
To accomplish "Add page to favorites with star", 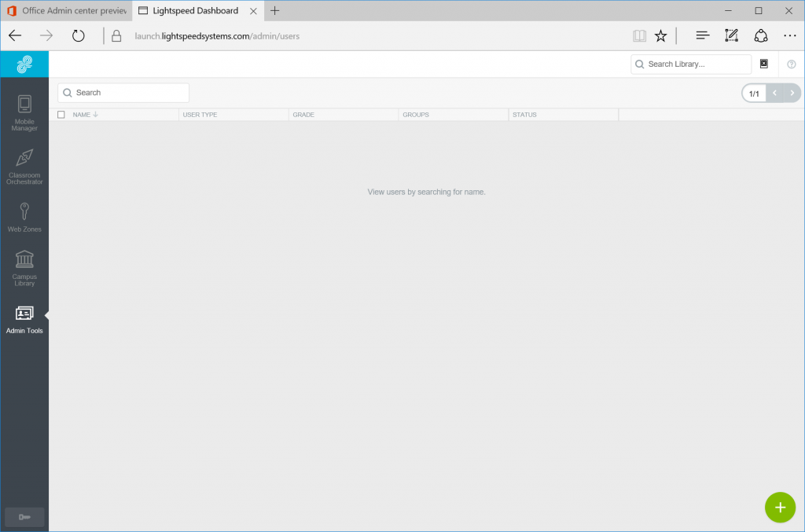I will [x=660, y=35].
